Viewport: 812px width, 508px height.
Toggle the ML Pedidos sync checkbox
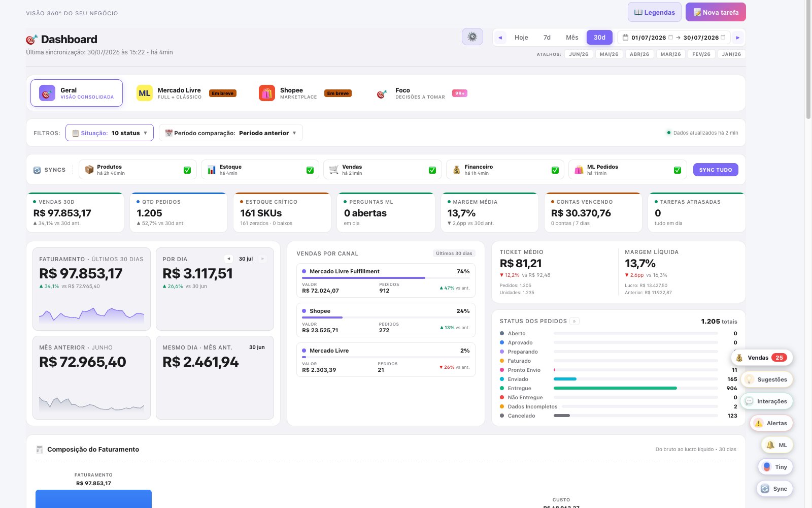coord(678,170)
